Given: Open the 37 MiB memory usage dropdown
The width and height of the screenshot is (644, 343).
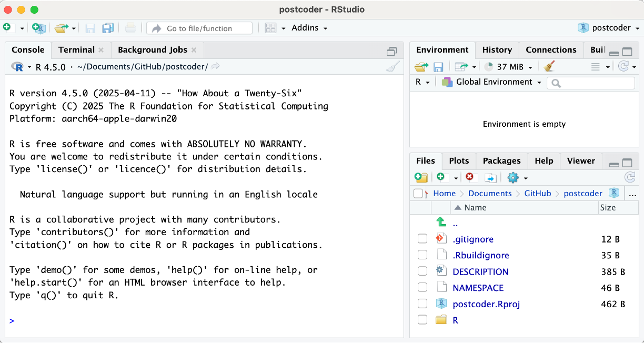Looking at the screenshot, I should tap(515, 67).
